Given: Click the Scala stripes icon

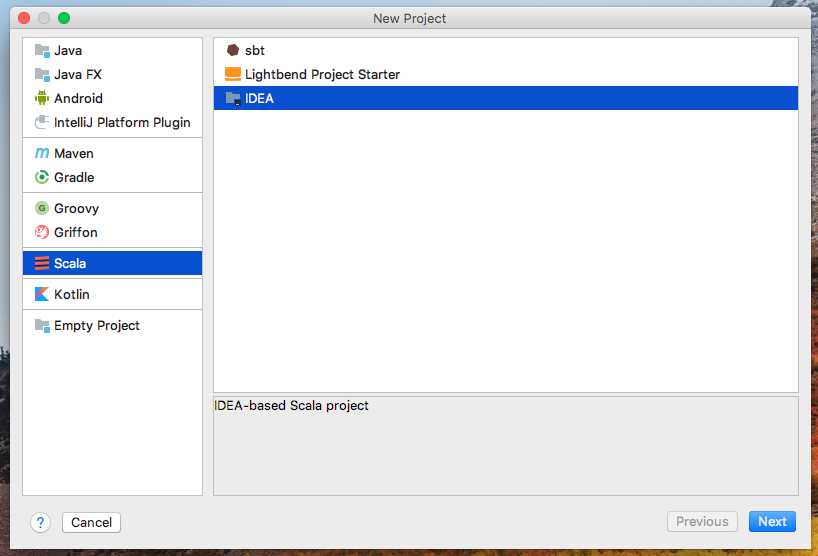Looking at the screenshot, I should (42, 263).
